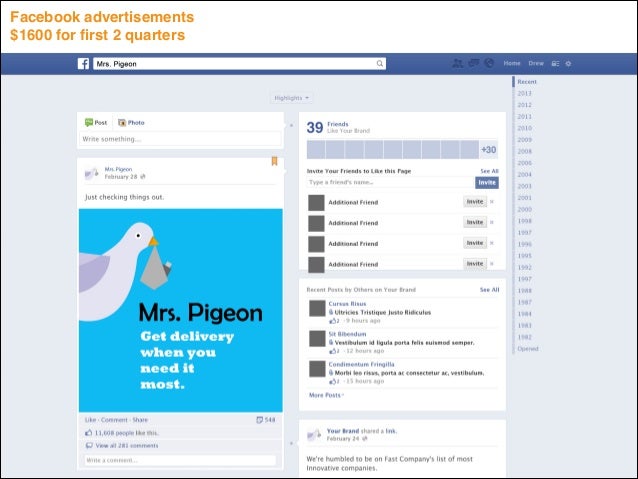This screenshot has width=638, height=479.
Task: Open the Your Brand link
Action: click(343, 431)
